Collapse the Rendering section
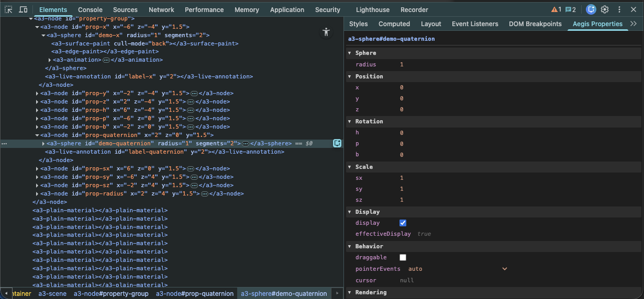Screen dimensions: 644x299 coord(350,293)
